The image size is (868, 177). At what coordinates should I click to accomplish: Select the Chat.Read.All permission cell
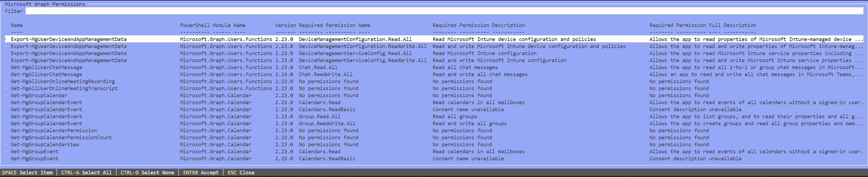[318, 68]
